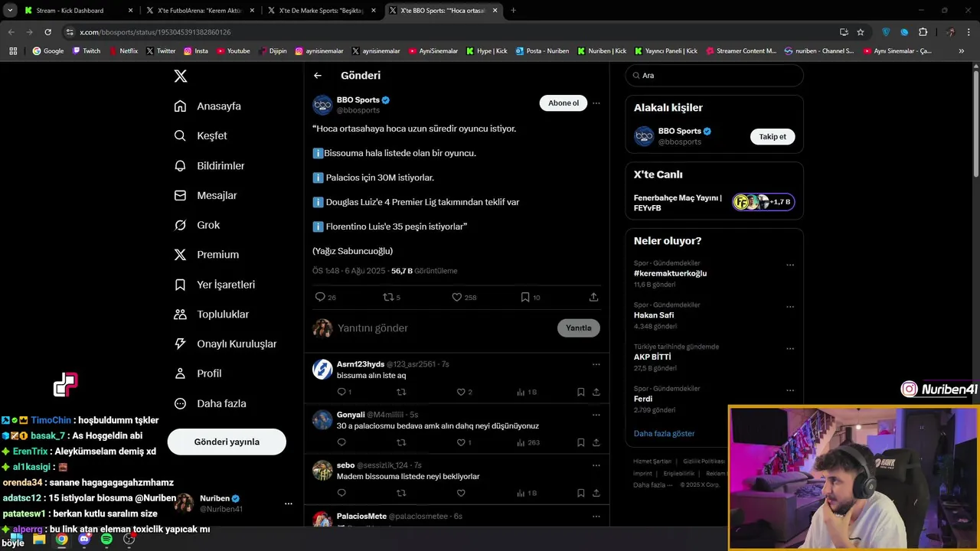Open the Premium item in the sidebar
This screenshot has height=551, width=980.
point(207,255)
